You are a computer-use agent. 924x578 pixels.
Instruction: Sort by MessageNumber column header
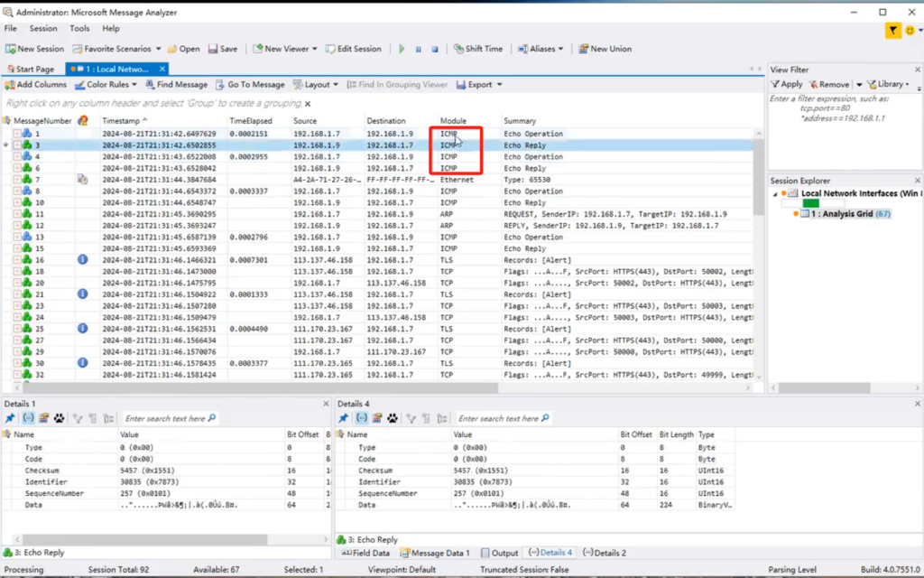(x=42, y=121)
